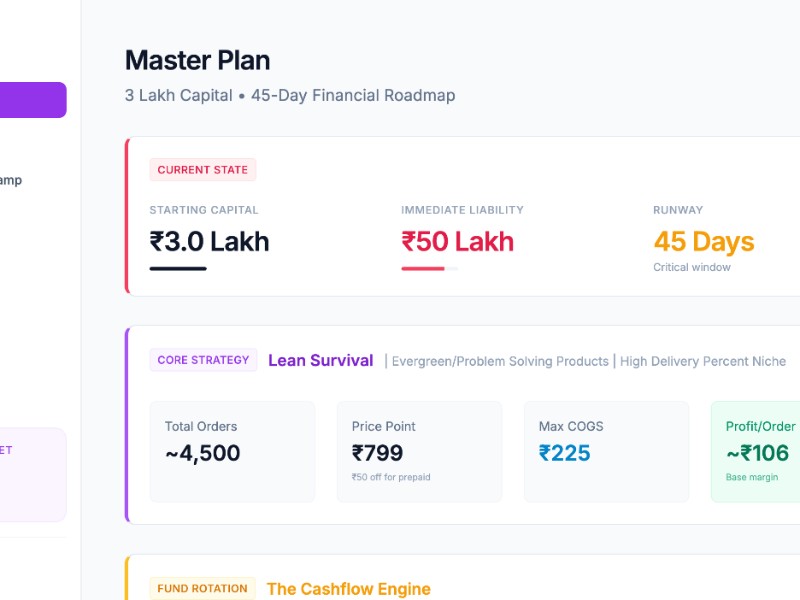The image size is (800, 600).
Task: Click the purple active sidebar item
Action: 32,100
